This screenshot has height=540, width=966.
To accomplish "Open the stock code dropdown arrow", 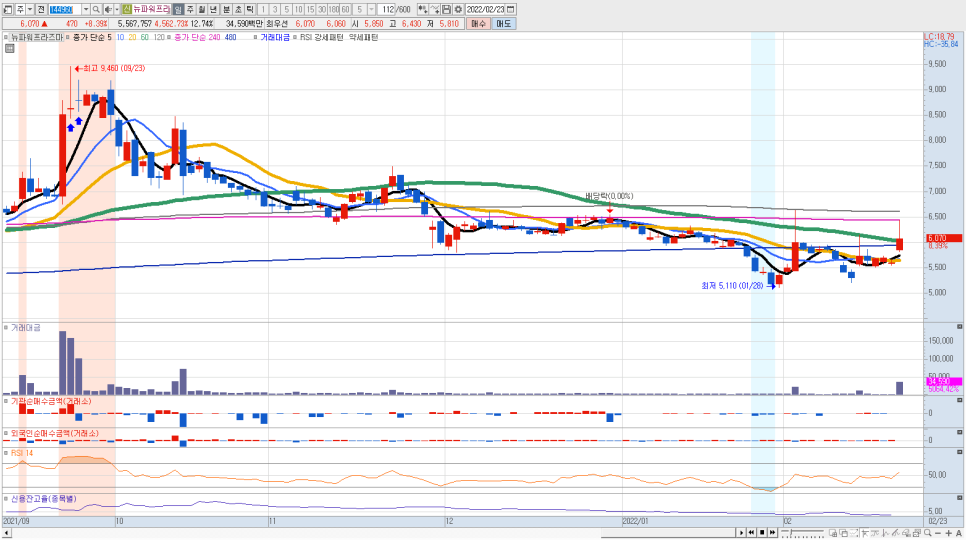I will pyautogui.click(x=86, y=9).
